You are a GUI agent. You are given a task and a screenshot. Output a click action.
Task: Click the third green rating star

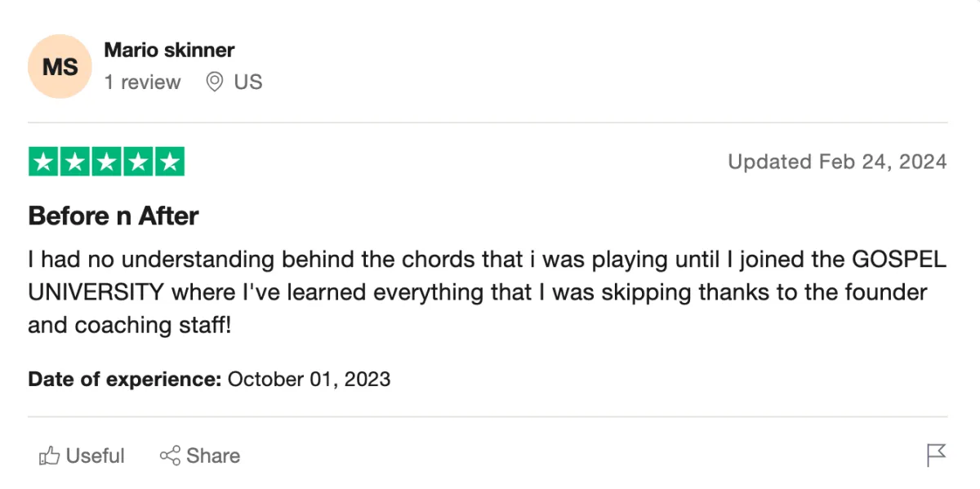coord(106,162)
